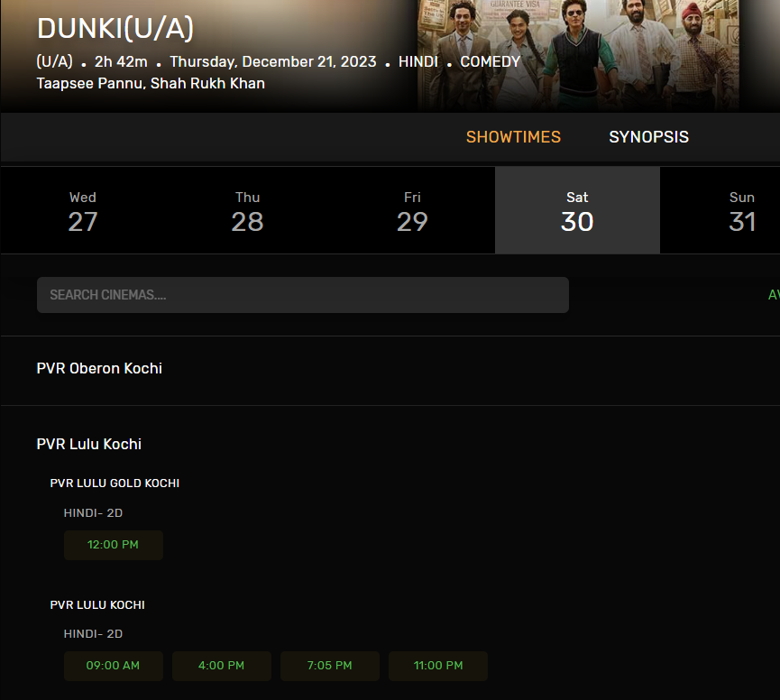The width and height of the screenshot is (780, 700).
Task: Click the release date Thursday, December 21, 2023
Action: point(273,61)
